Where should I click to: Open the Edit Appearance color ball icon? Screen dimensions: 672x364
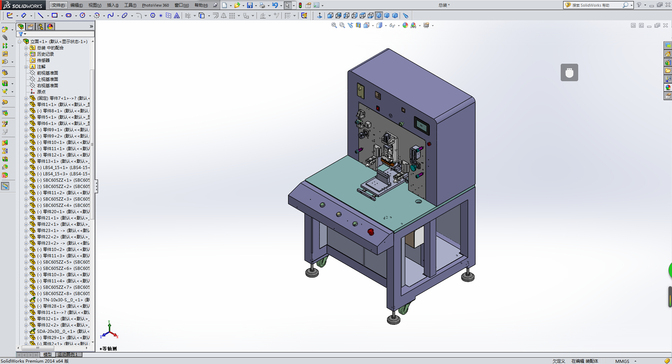(x=405, y=25)
